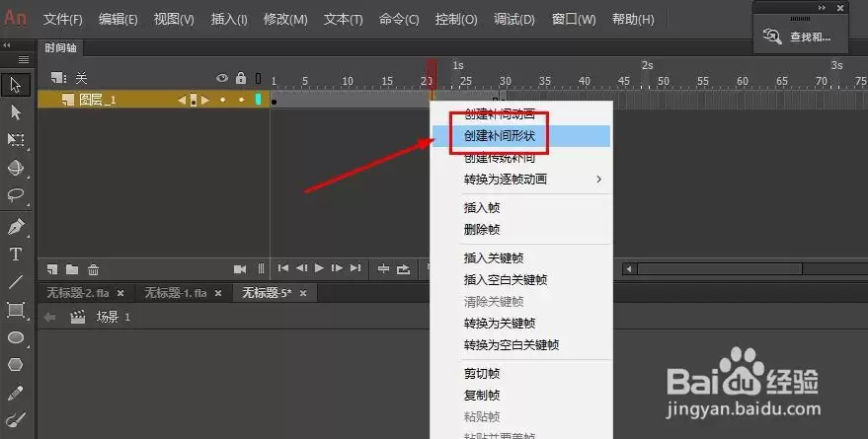Open the 文件(F) menu
This screenshot has height=439, width=868.
62,20
